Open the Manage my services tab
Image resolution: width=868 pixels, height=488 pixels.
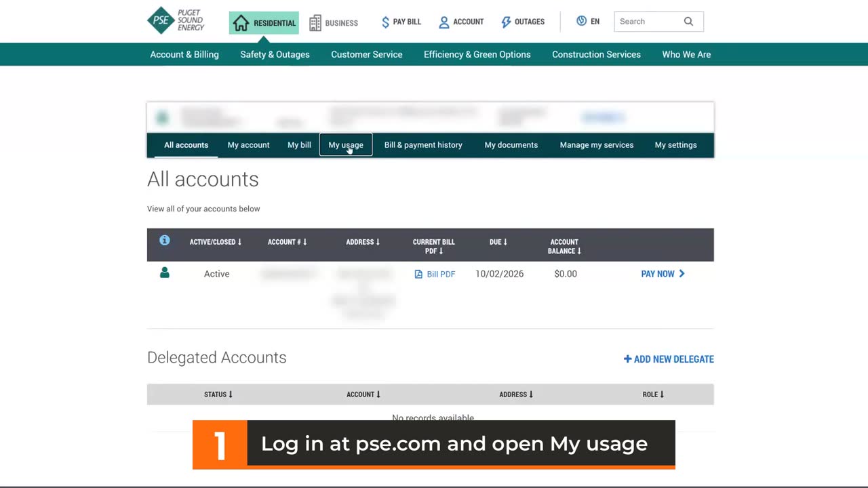597,145
